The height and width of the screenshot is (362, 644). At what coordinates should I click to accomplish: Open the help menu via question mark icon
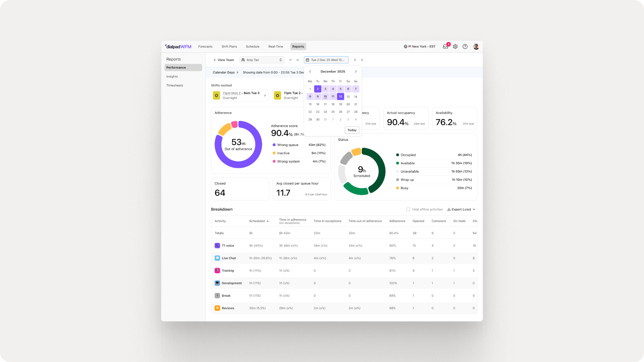click(465, 47)
